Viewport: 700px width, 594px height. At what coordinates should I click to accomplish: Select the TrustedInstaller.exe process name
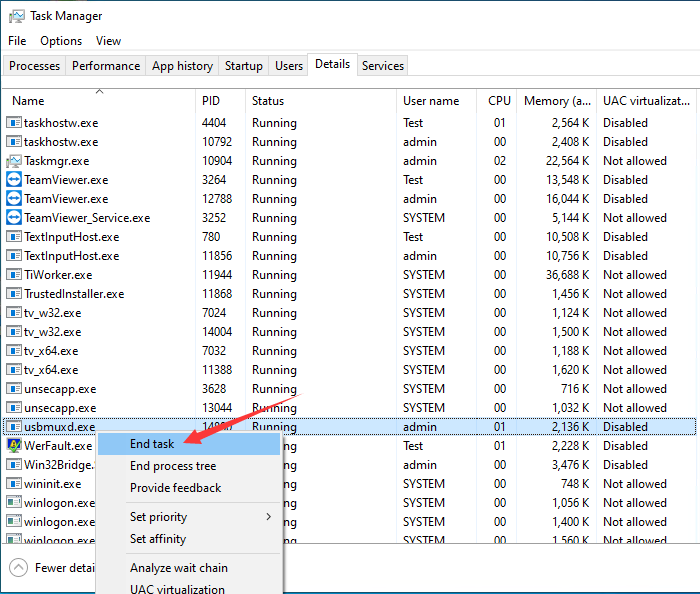pyautogui.click(x=74, y=294)
